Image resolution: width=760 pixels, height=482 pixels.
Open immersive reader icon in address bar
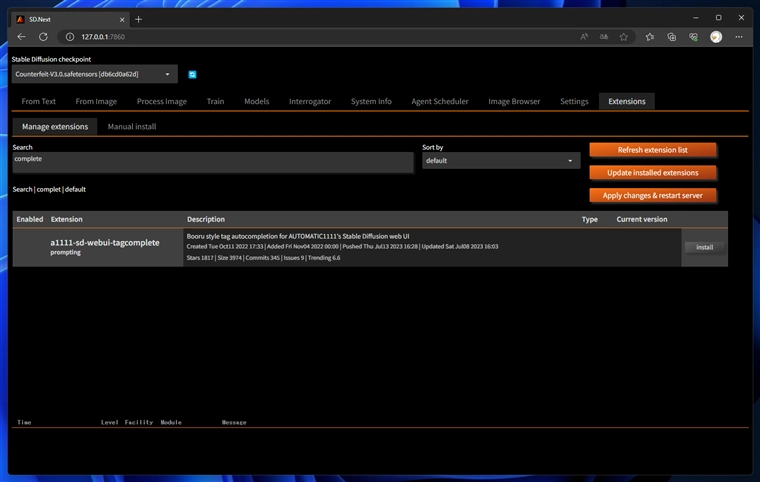(603, 37)
